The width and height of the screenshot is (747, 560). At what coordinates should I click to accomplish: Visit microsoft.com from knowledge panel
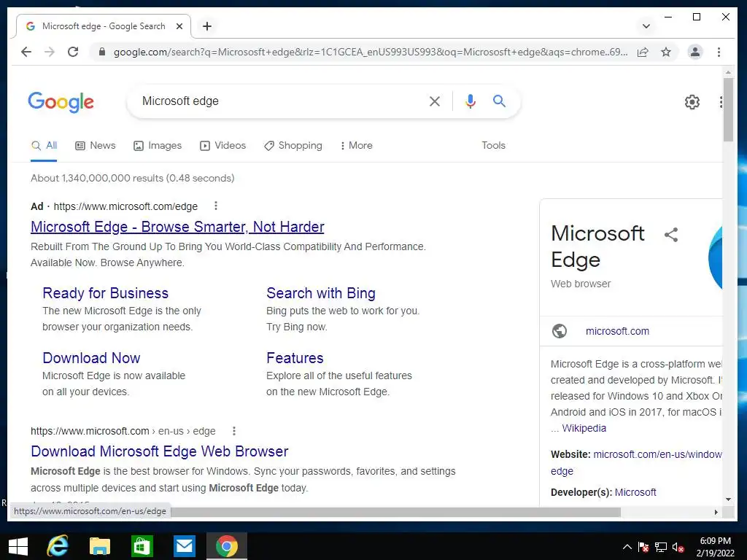[x=617, y=331]
